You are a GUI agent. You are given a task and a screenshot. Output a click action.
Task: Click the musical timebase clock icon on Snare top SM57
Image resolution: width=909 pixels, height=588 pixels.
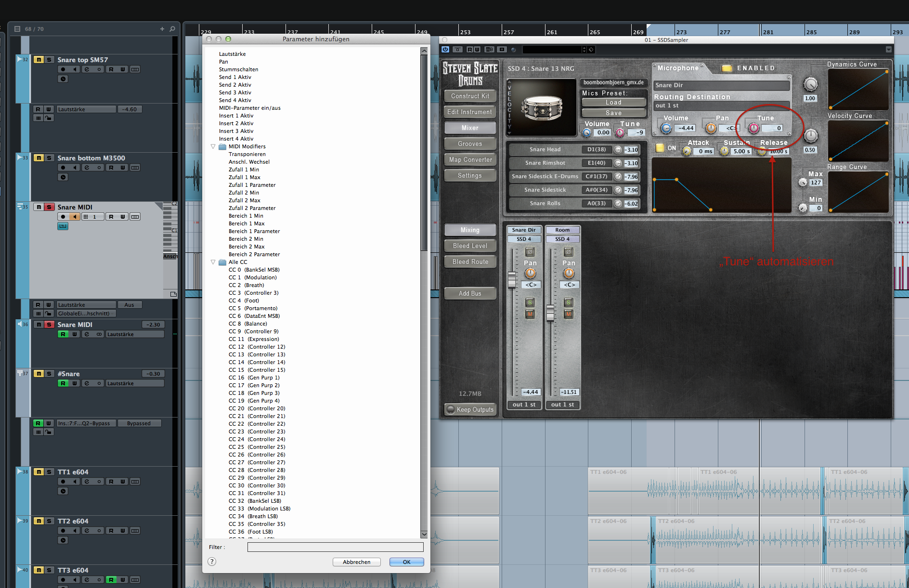coord(63,79)
